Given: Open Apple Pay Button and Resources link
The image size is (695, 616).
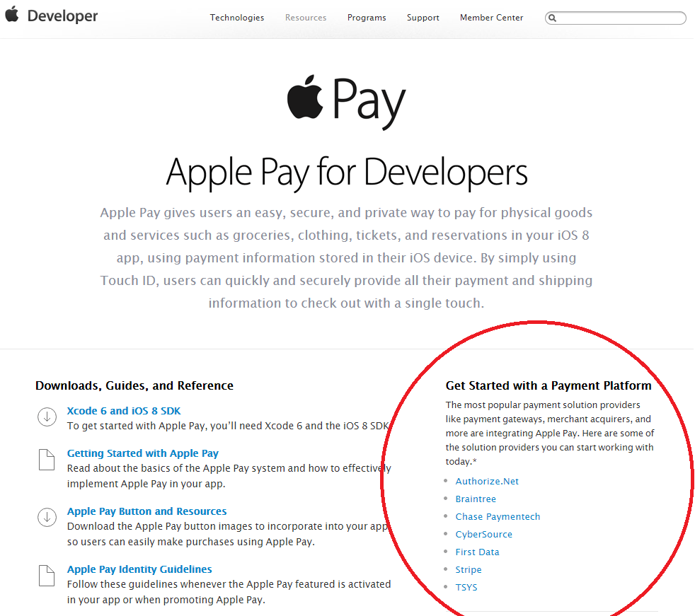Looking at the screenshot, I should [147, 511].
